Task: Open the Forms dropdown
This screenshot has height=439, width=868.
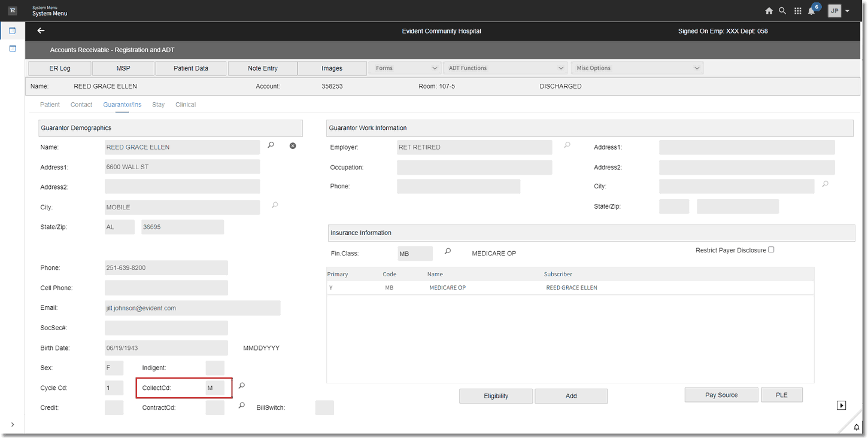Action: pyautogui.click(x=406, y=68)
